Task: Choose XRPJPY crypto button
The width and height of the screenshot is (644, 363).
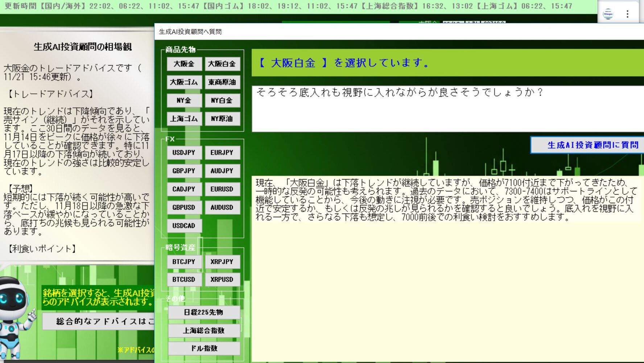Action: pos(222,261)
